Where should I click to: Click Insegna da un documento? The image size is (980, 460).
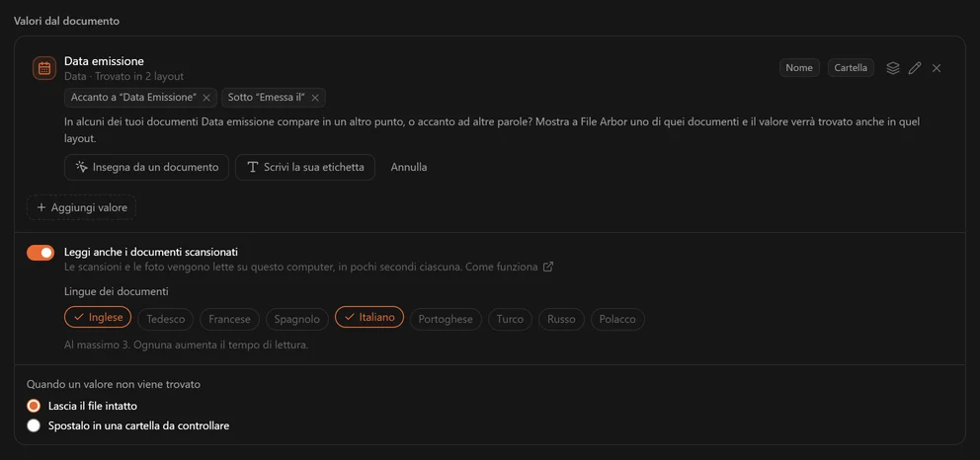[146, 167]
